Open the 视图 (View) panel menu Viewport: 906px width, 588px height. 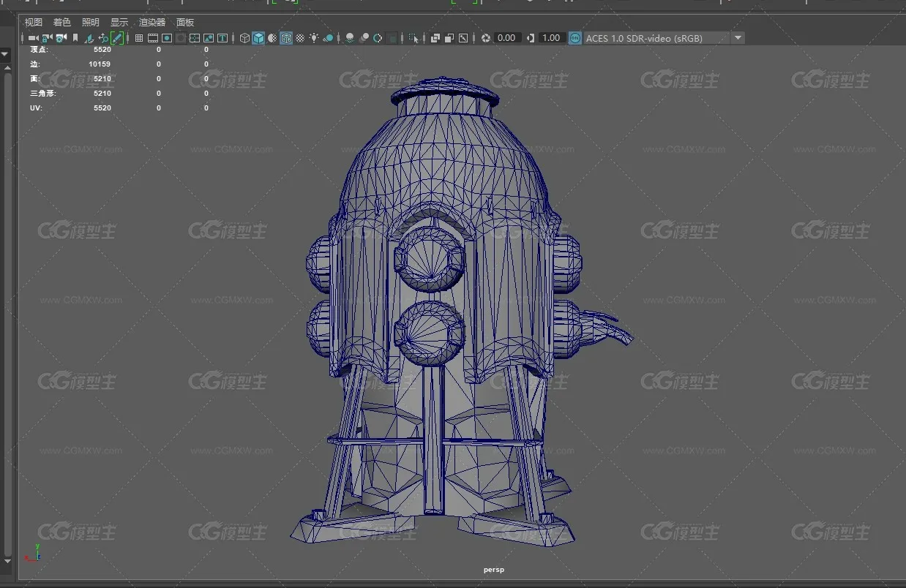click(x=34, y=23)
